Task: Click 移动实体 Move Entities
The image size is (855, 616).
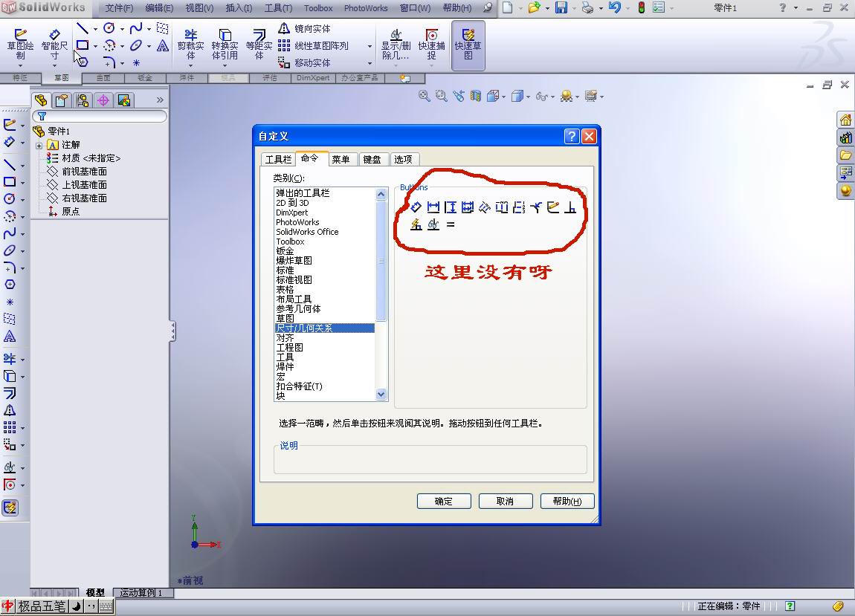Action: pos(305,62)
